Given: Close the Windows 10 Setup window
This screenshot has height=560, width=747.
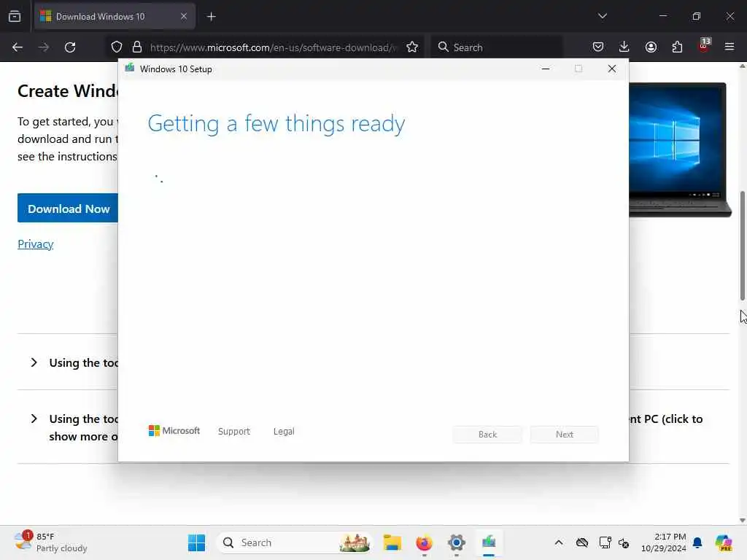Looking at the screenshot, I should click(612, 69).
